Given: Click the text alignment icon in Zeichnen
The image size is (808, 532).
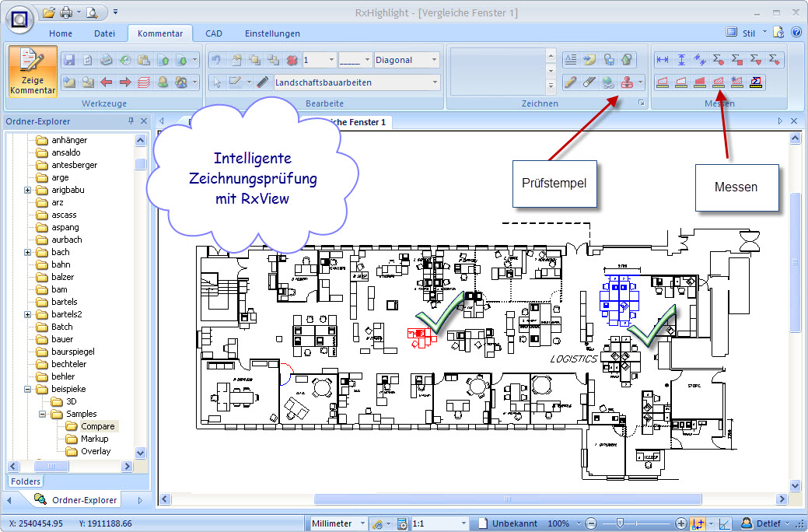Looking at the screenshot, I should coord(571,60).
